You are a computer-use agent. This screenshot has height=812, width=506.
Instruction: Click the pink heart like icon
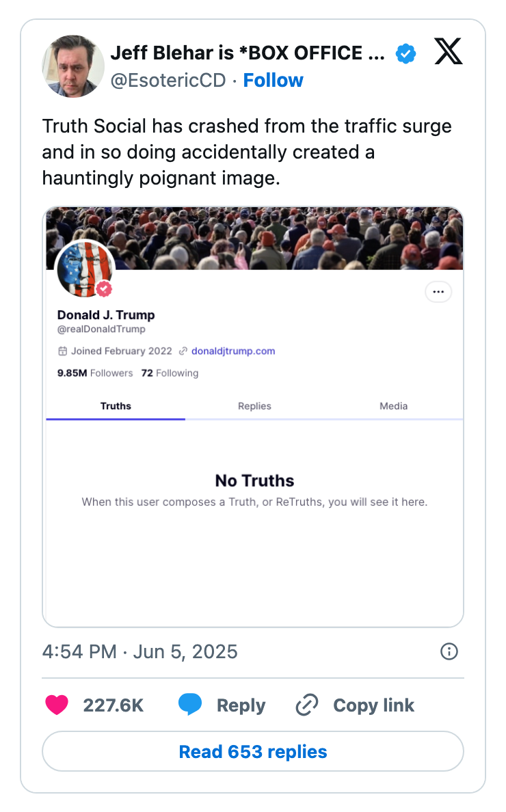pos(57,705)
